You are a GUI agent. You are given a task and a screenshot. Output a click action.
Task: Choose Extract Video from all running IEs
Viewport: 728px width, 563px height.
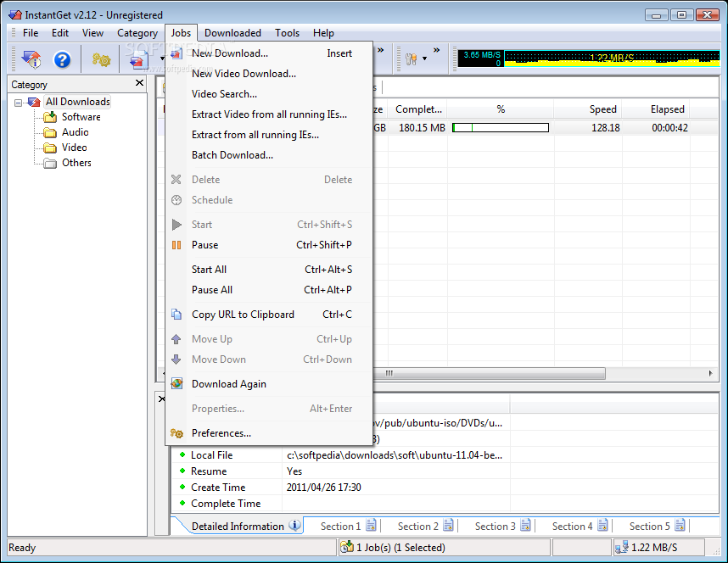coord(269,114)
